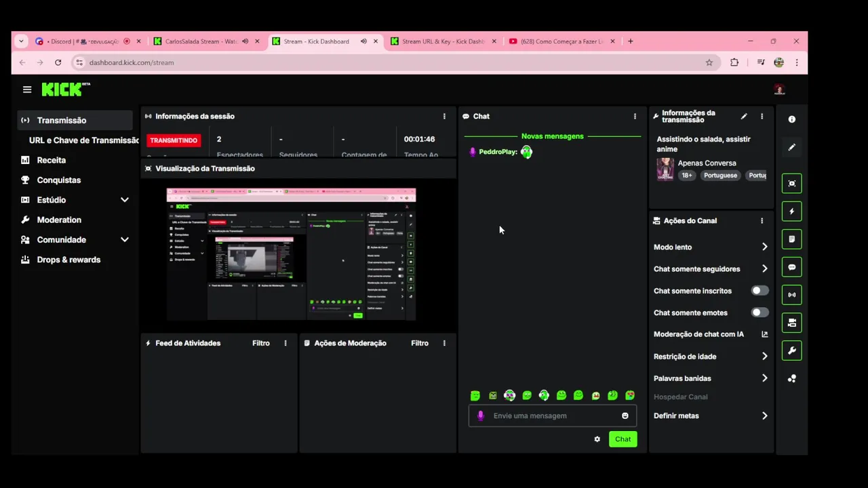868x488 pixels.
Task: Expand the Comunidade sidebar section
Action: 125,240
